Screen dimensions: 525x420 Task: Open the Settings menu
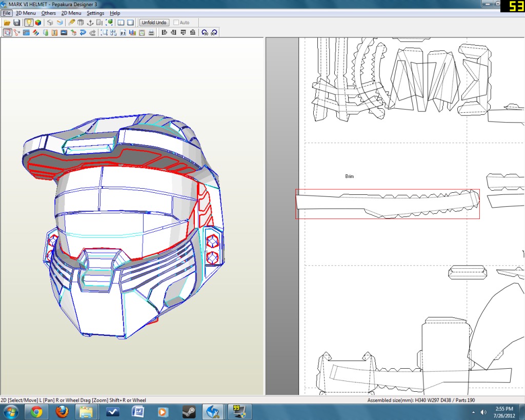tap(95, 13)
